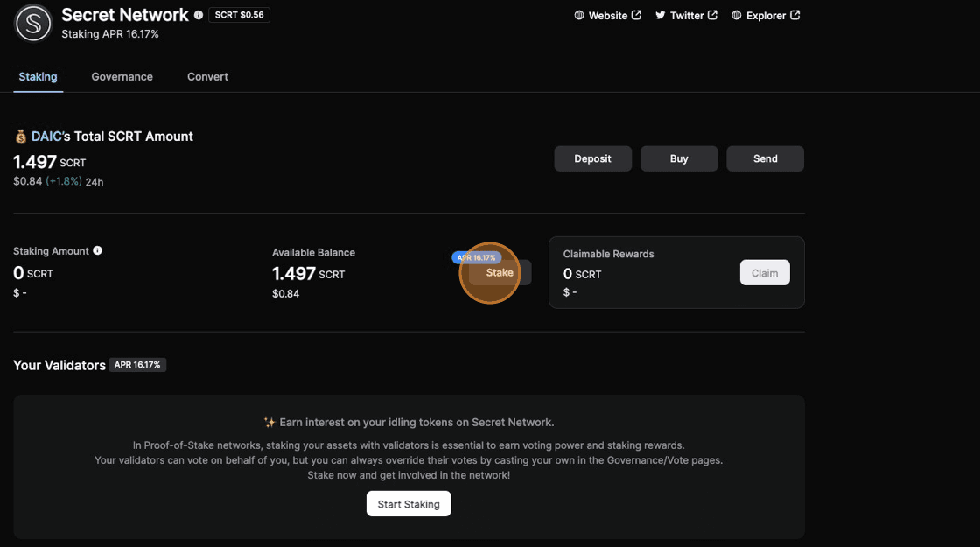This screenshot has height=547, width=980.
Task: Click the Twitter bird icon
Action: pos(661,16)
